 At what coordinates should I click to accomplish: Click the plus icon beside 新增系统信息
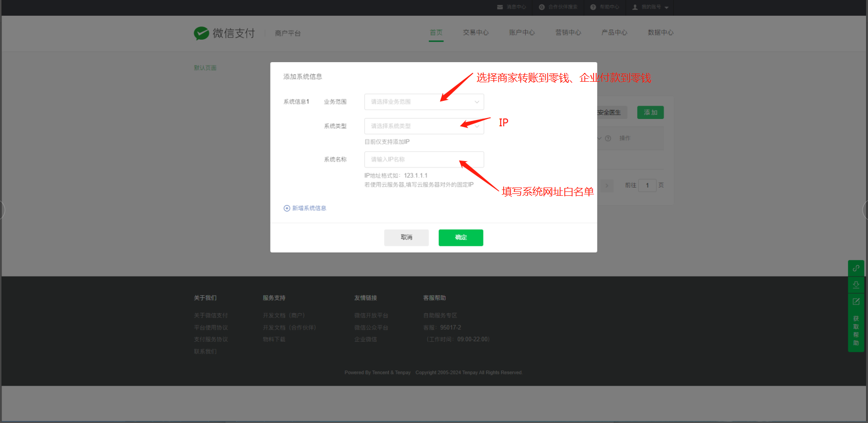(287, 208)
